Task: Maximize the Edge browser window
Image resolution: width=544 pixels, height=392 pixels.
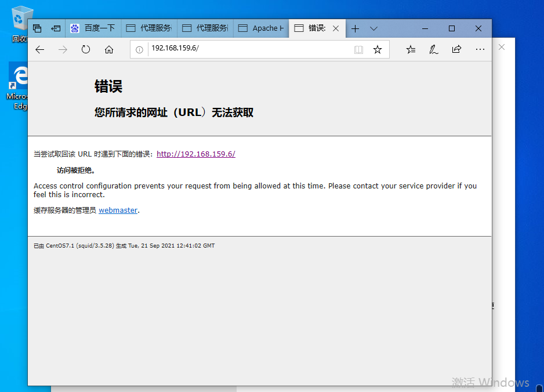Action: coord(452,28)
